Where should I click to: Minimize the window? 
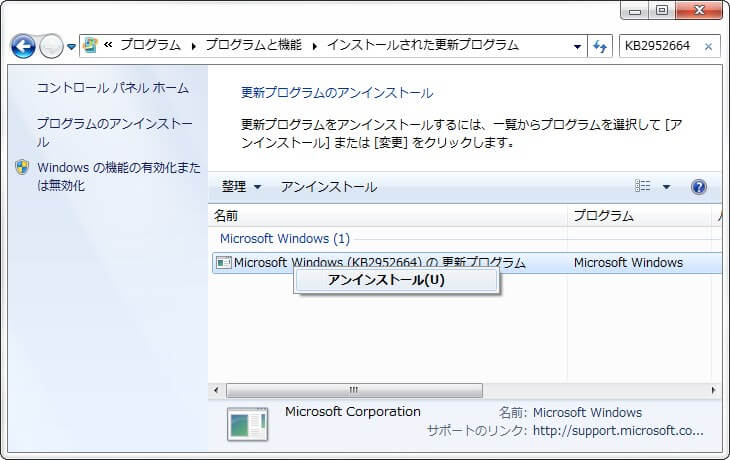tap(635, 11)
